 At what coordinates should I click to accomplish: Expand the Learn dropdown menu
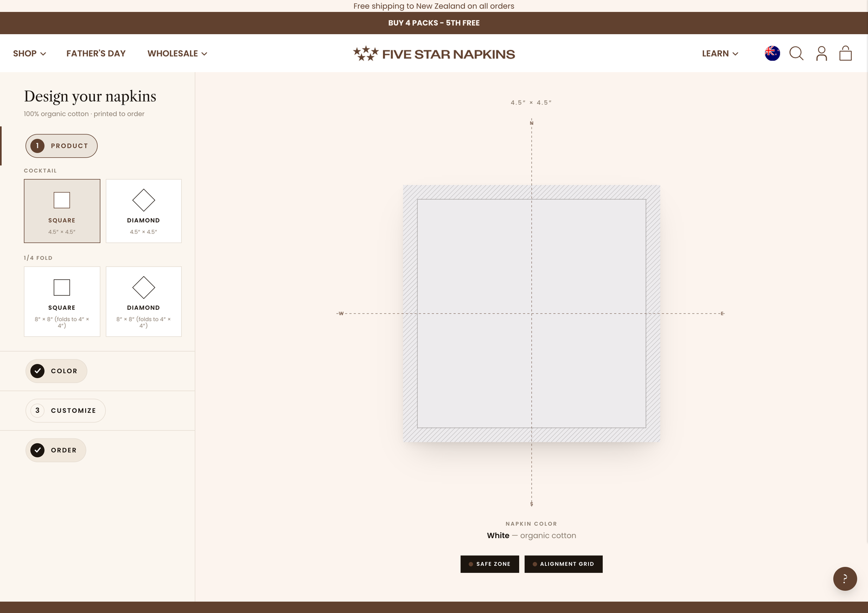tap(720, 54)
